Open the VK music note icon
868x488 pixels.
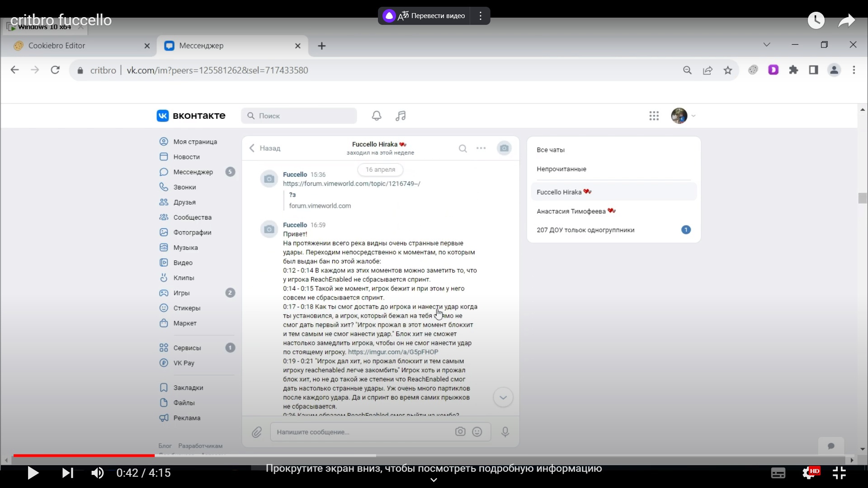[401, 116]
